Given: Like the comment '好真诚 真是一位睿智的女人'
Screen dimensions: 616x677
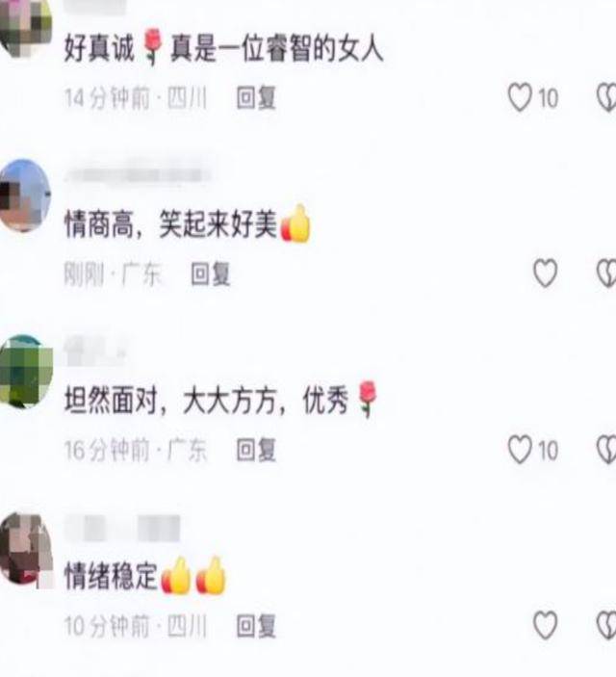Looking at the screenshot, I should (x=520, y=97).
